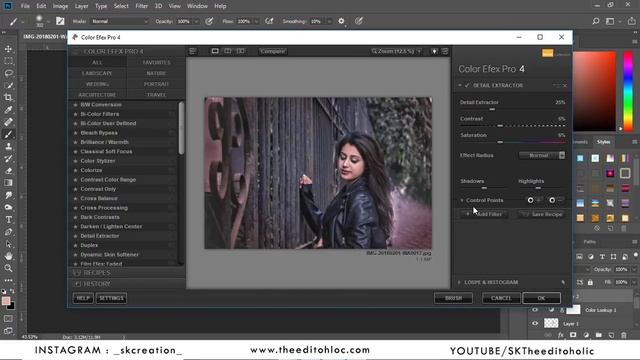Expand the History section
The height and width of the screenshot is (360, 640).
point(127,284)
